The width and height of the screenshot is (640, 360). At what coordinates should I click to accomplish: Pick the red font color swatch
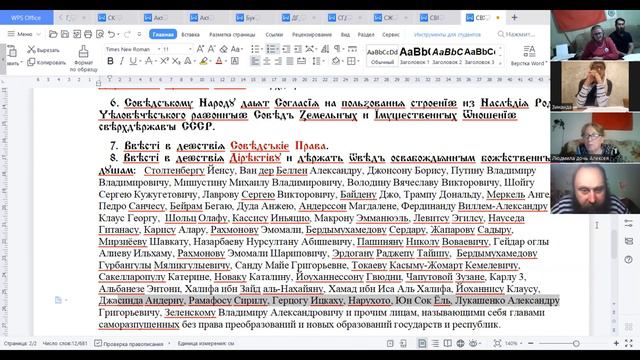coord(219,61)
